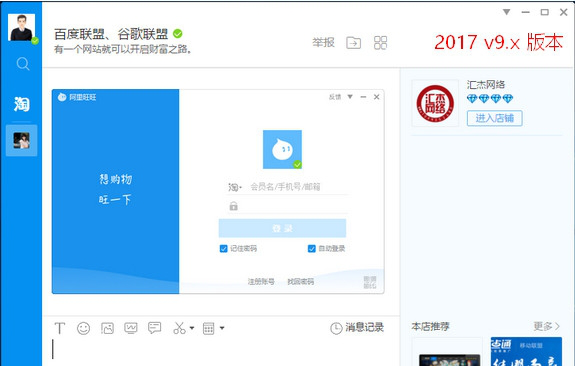The height and width of the screenshot is (380, 575).
Task: Open the blue 移动联盟 recommended product thumbnail
Action: click(x=526, y=351)
